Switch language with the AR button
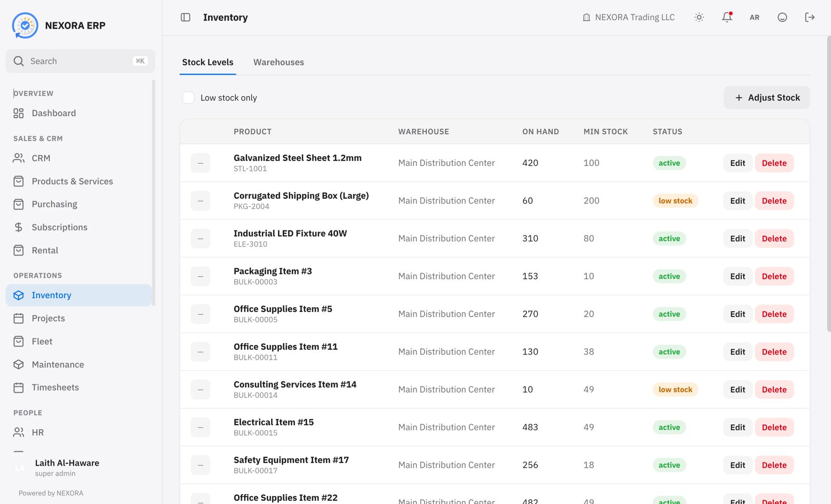The width and height of the screenshot is (831, 504). 755,17
